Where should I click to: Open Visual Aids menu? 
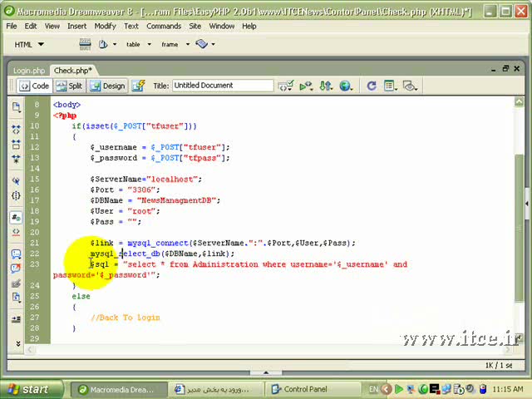tap(410, 86)
